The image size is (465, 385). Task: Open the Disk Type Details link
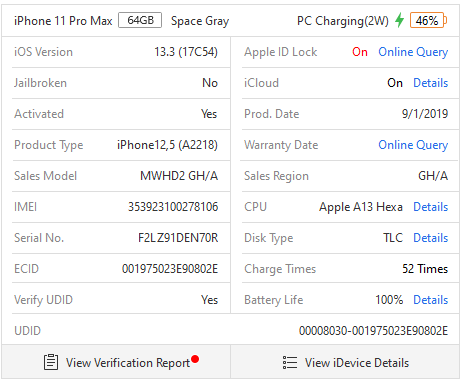coord(430,238)
